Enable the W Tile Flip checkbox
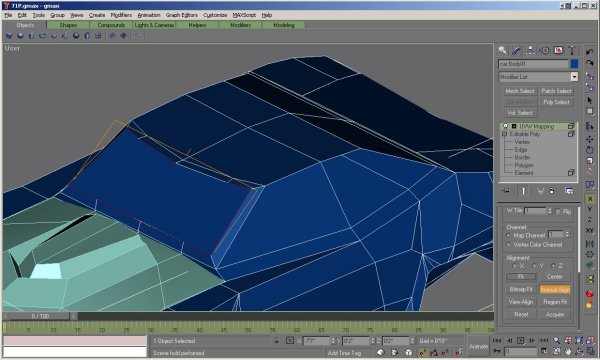The image size is (600, 360). (558, 211)
